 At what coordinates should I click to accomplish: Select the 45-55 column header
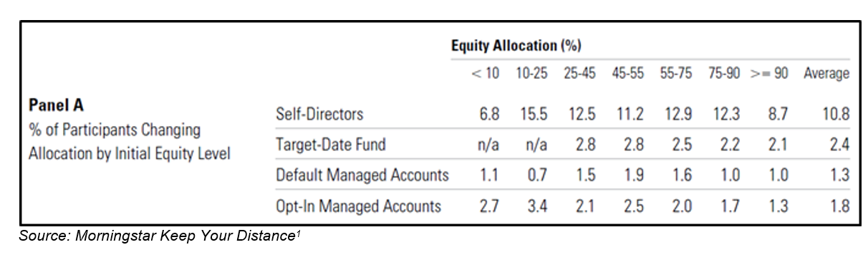(x=627, y=74)
